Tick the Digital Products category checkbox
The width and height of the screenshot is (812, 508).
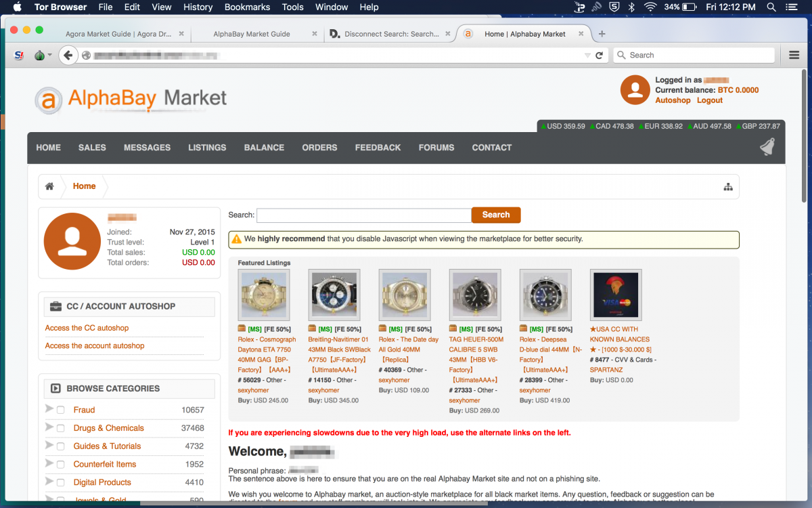coord(61,483)
